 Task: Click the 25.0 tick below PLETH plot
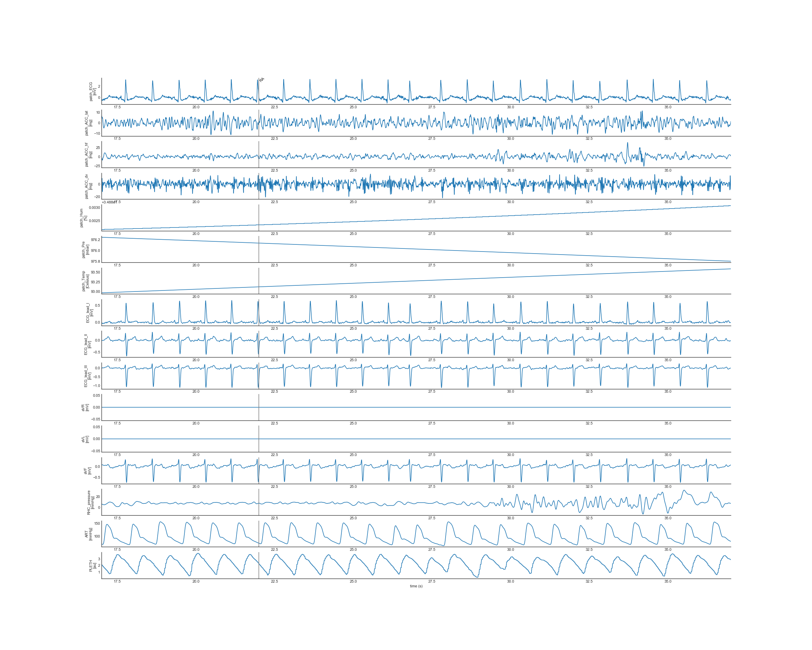point(353,581)
